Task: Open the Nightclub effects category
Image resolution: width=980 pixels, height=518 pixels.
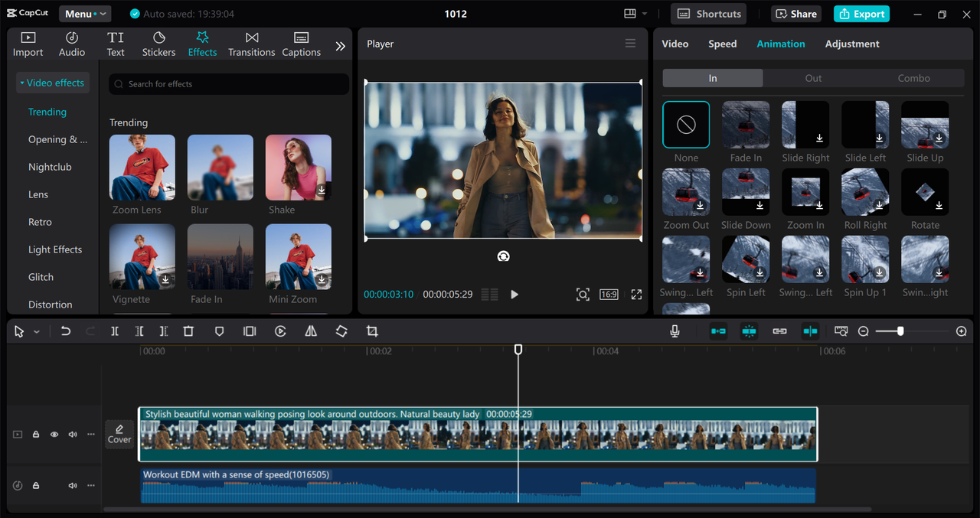Action: [x=50, y=167]
